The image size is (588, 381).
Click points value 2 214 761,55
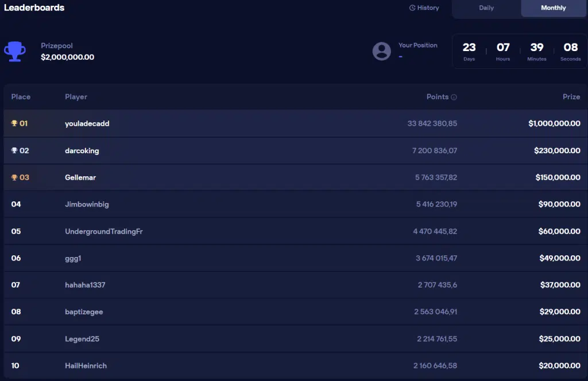pyautogui.click(x=437, y=339)
